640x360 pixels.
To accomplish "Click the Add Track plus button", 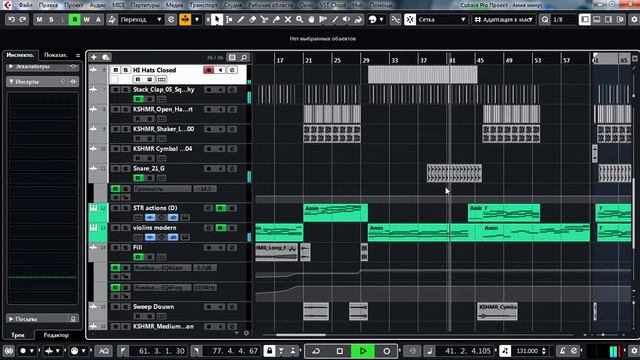I will point(94,58).
